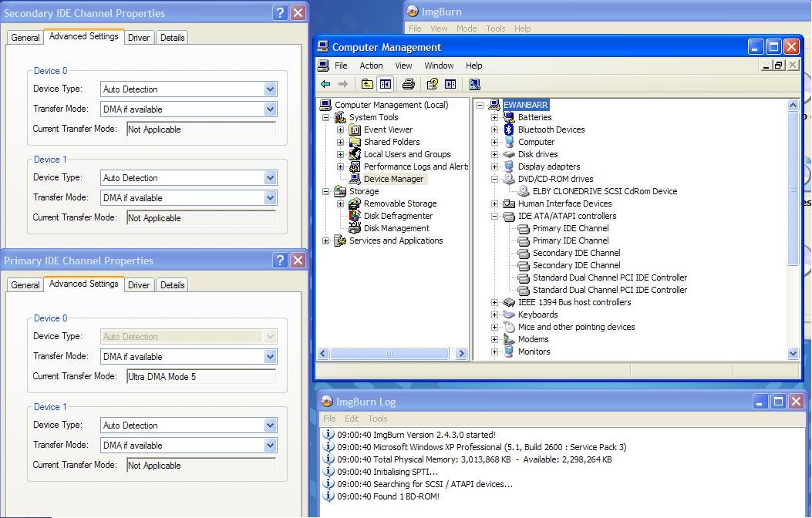Viewport: 812px width, 518px height.
Task: Collapse the IDE ATA/ATAPI controllers node
Action: [x=494, y=217]
